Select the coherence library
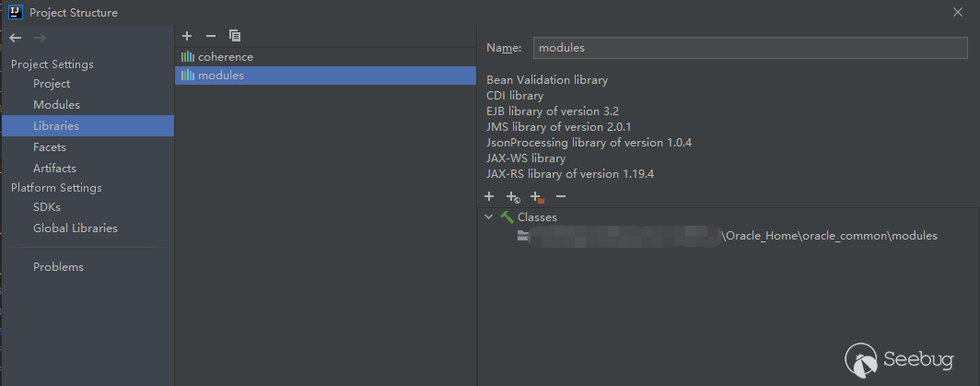Viewport: 980px width, 386px height. point(225,56)
